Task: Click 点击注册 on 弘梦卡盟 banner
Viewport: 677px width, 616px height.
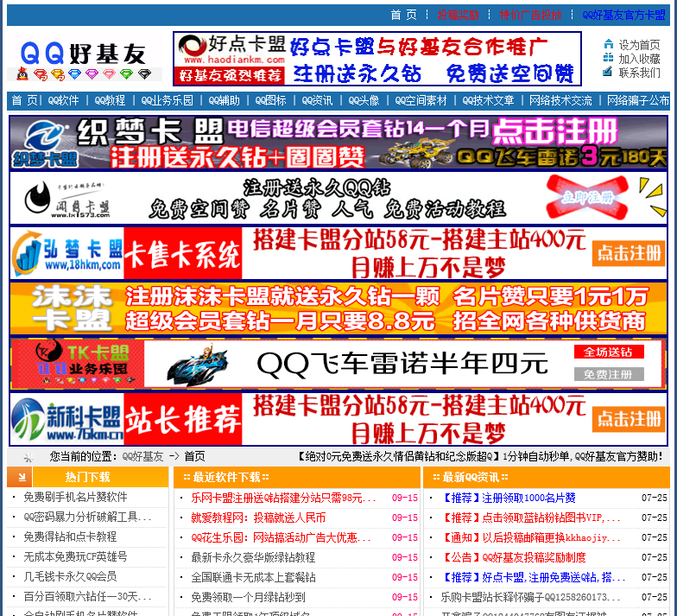Action: coord(629,253)
